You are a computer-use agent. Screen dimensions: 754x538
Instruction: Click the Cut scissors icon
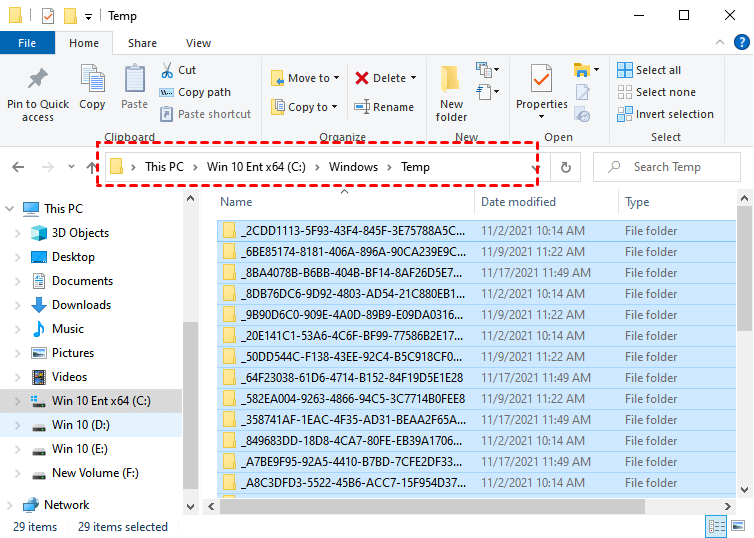click(166, 70)
